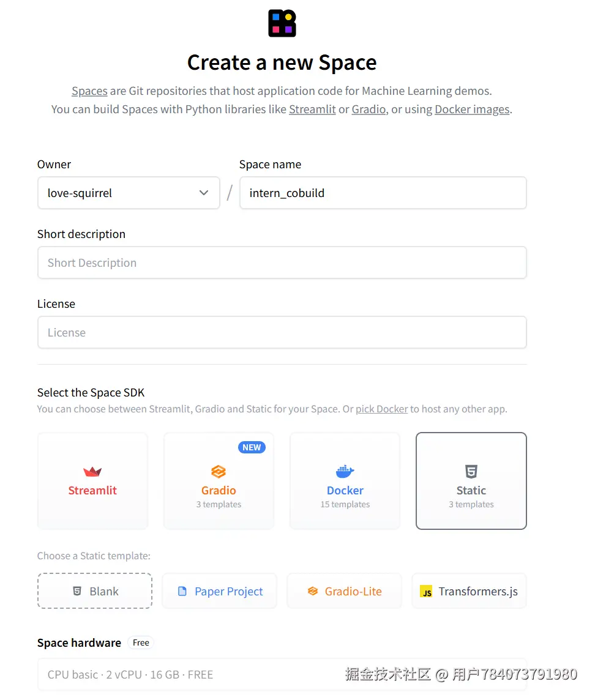Click the Space hardware label
The width and height of the screenshot is (595, 700).
pos(79,643)
